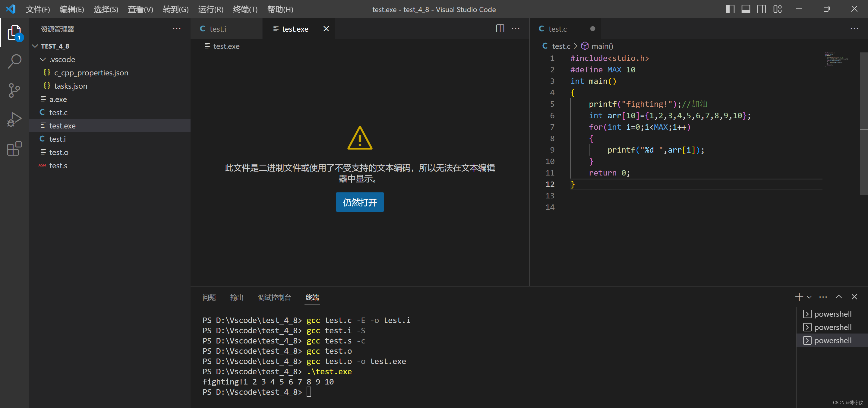868x408 pixels.
Task: Switch to the 输出 panel tab
Action: point(237,298)
